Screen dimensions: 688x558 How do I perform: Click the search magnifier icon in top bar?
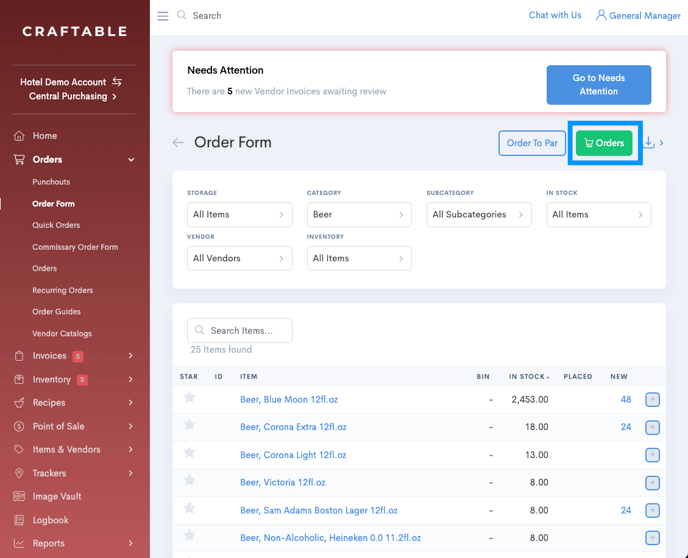(182, 15)
